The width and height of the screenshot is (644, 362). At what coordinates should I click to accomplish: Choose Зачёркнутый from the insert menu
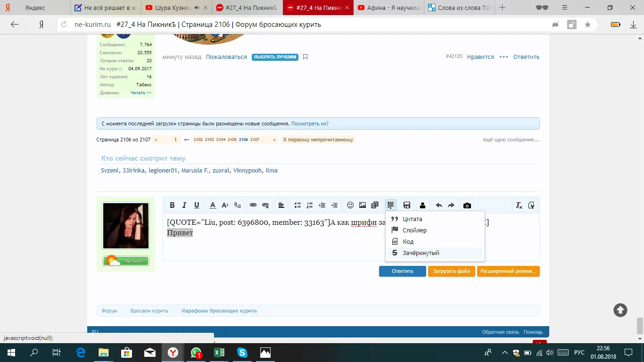[x=435, y=253]
